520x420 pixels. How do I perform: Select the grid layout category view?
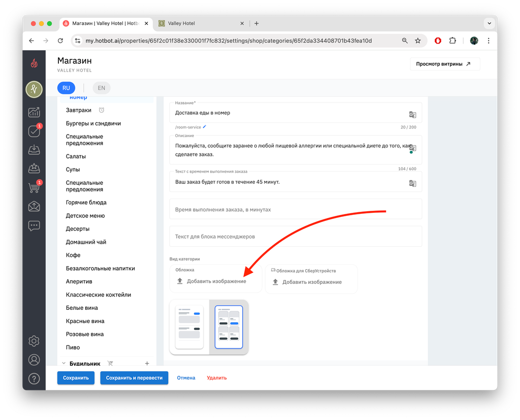coord(229,327)
